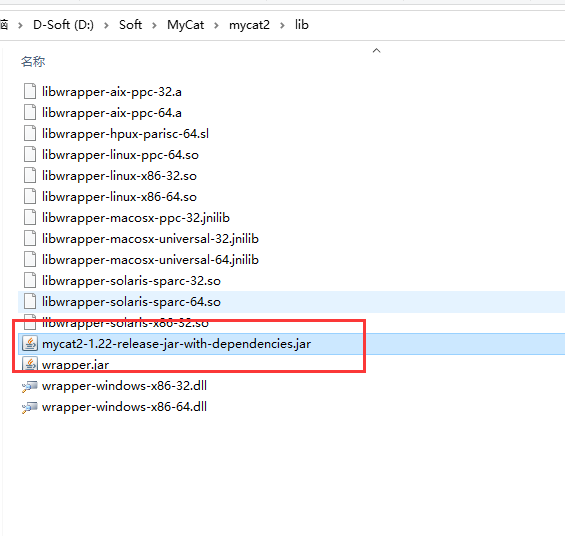Screen dimensions: 565x536
Task: Select the file name libwrapper-aix-ppc-32.a
Action: (x=112, y=92)
